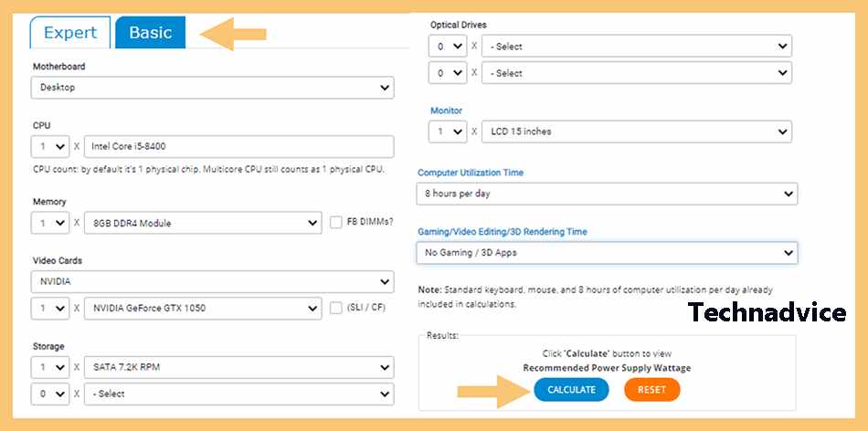Open the second storage type Select dropdown
Screen dimensions: 868x431
click(239, 394)
